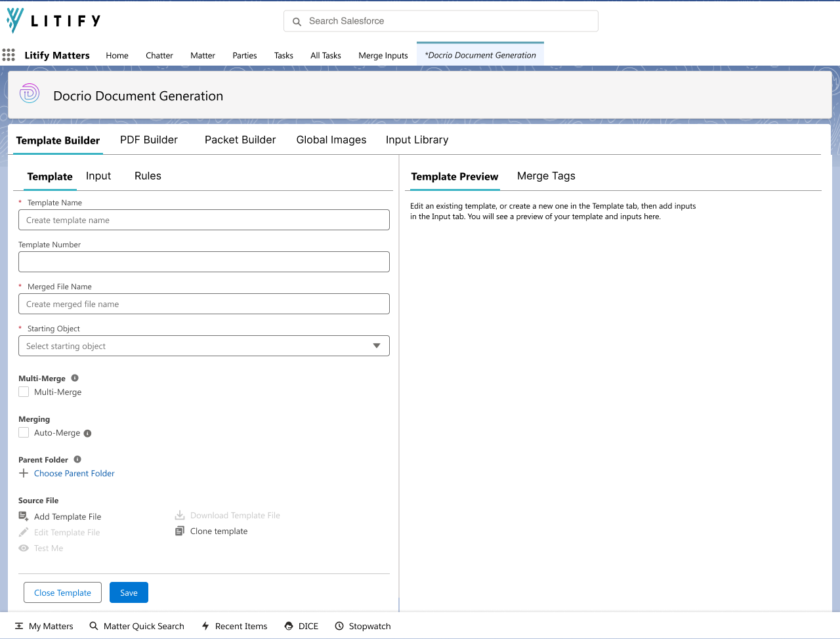Screen dimensions: 840x639
Task: Show Auto-Merge info tooltip icon
Action: click(x=87, y=433)
